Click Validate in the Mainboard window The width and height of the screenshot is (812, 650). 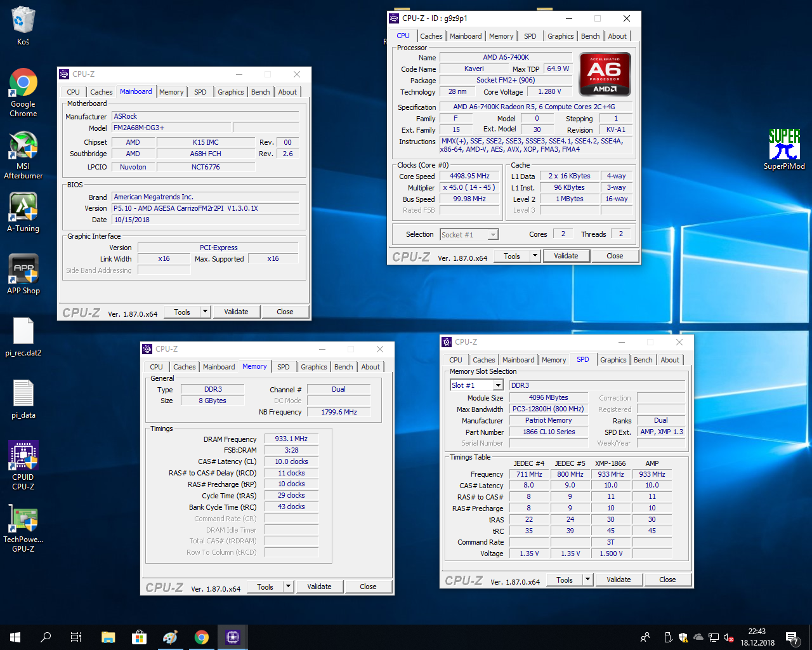coord(236,312)
